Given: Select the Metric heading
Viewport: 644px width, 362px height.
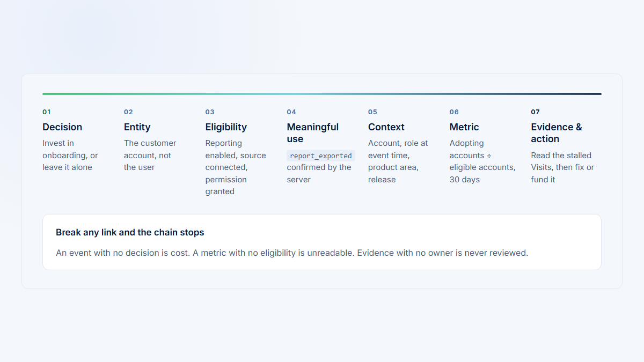Looking at the screenshot, I should pos(464,127).
